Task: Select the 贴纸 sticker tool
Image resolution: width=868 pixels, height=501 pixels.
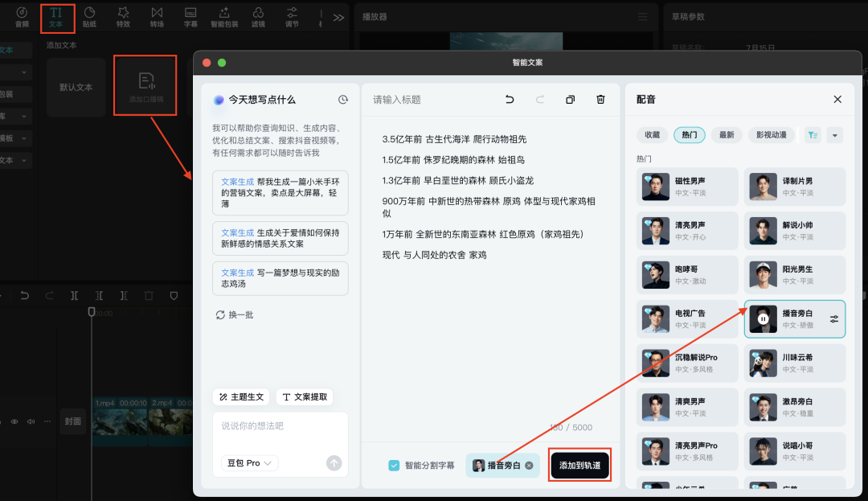Action: (89, 16)
